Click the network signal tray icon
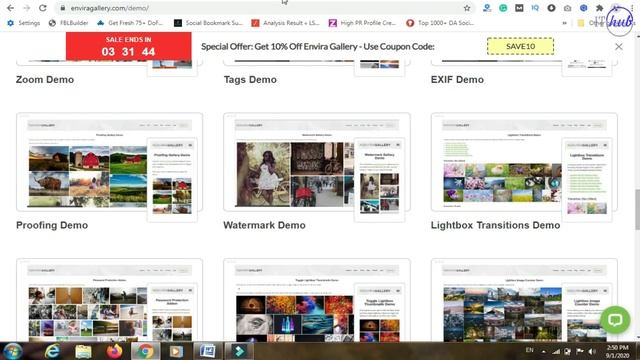This screenshot has height=360, width=640. [x=556, y=351]
